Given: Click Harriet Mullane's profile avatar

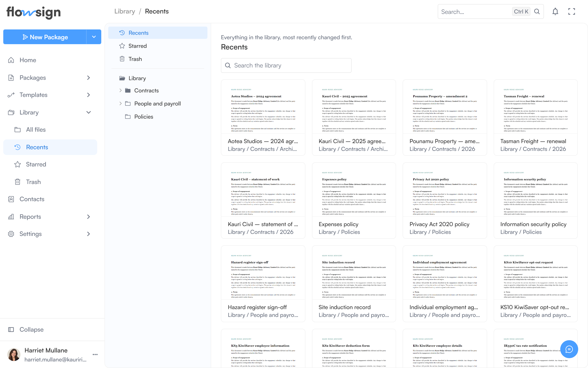Looking at the screenshot, I should click(14, 354).
